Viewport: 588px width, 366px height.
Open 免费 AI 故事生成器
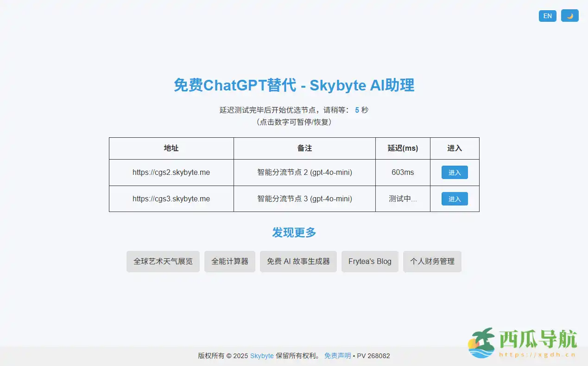(298, 261)
